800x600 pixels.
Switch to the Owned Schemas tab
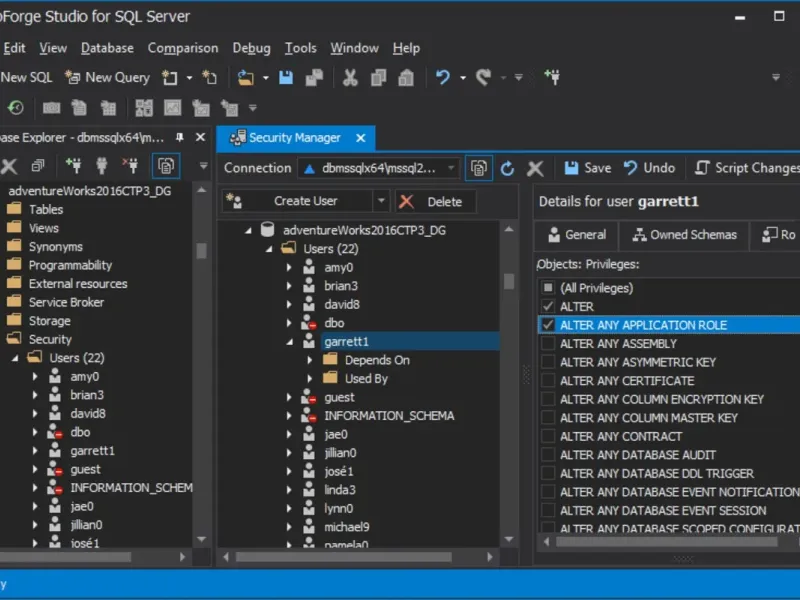(683, 235)
